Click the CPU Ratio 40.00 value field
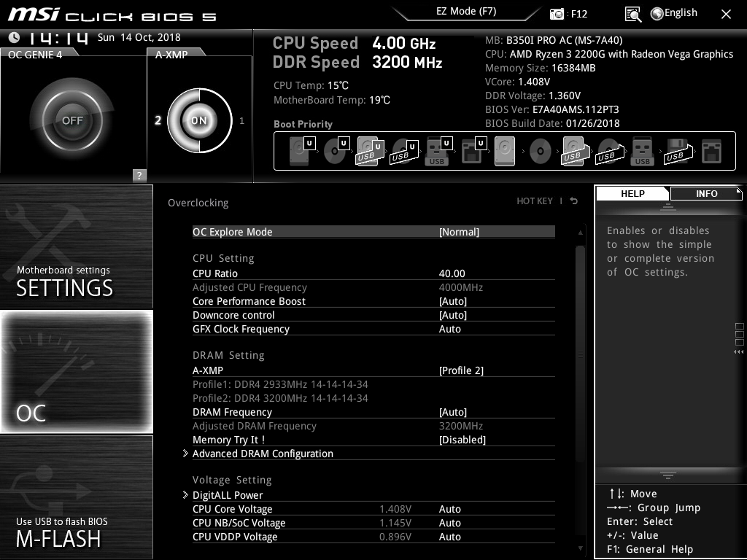Image resolution: width=747 pixels, height=560 pixels. pyautogui.click(x=452, y=274)
